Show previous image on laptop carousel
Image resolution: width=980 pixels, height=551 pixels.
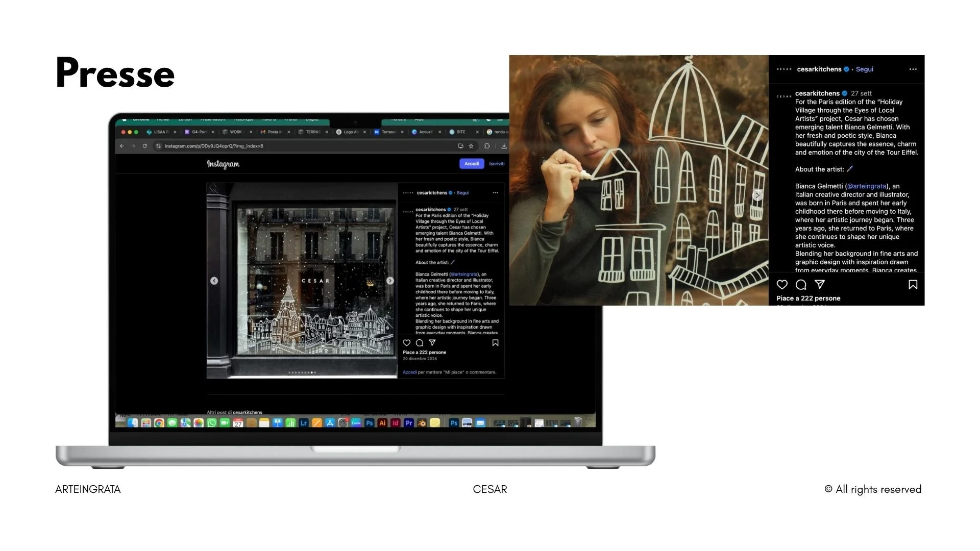pos(214,281)
